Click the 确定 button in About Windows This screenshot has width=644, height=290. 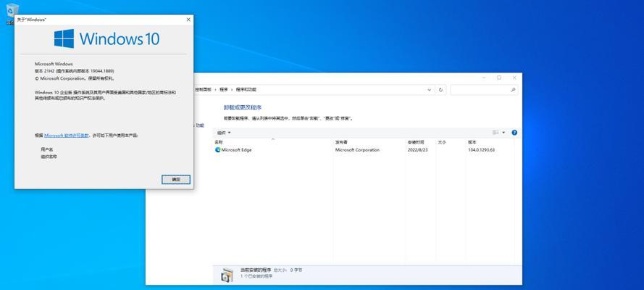pos(176,180)
